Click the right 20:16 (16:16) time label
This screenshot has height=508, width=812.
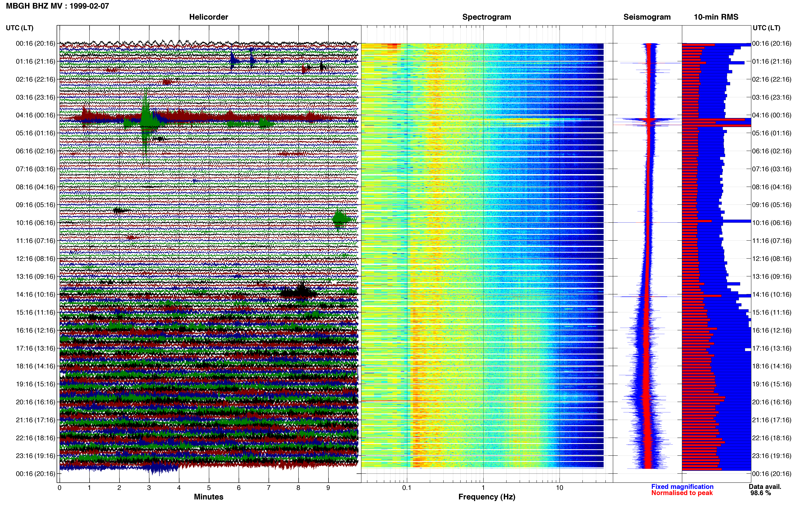(x=772, y=402)
